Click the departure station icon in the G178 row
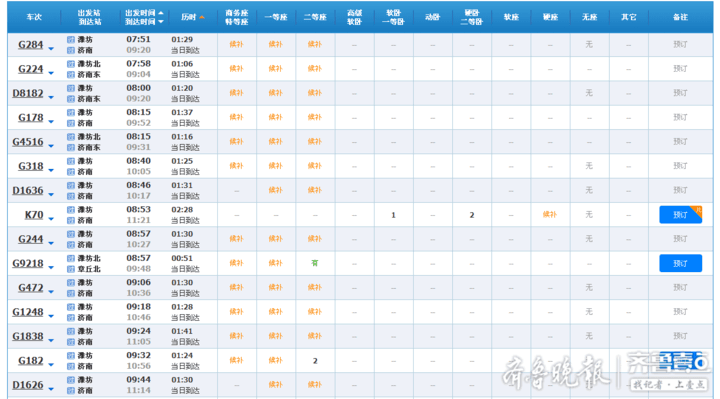Screen dimensions: 720x399 click(71, 112)
